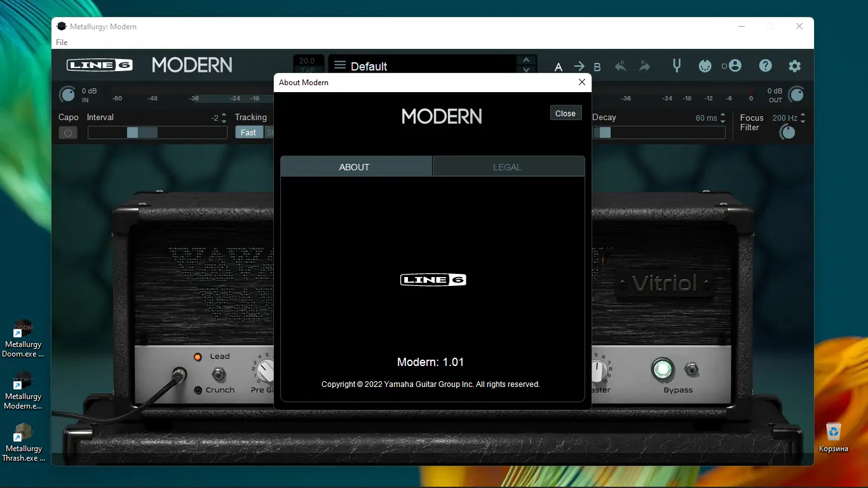Click the Yamaha Guitar Group copyright text
Image resolution: width=868 pixels, height=488 pixels.
pyautogui.click(x=431, y=384)
